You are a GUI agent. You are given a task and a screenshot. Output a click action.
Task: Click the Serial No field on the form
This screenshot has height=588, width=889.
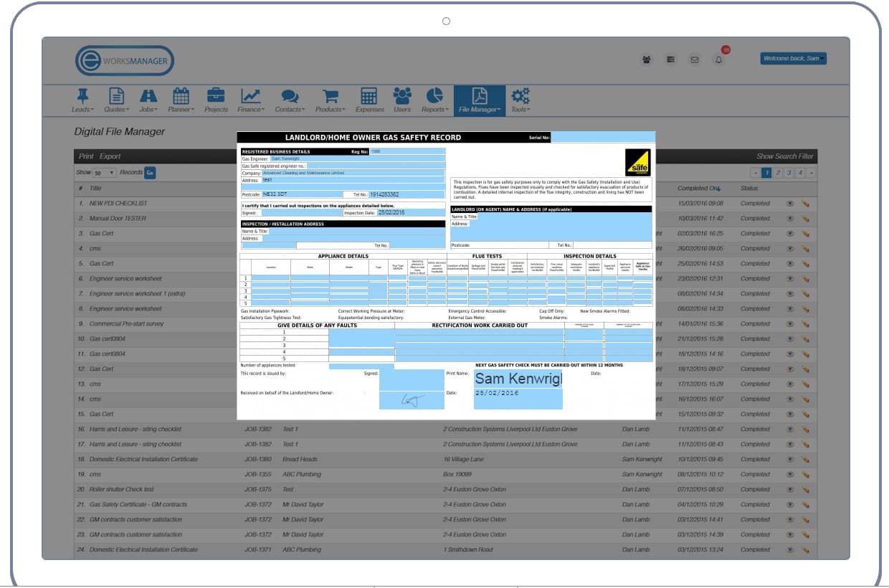603,137
